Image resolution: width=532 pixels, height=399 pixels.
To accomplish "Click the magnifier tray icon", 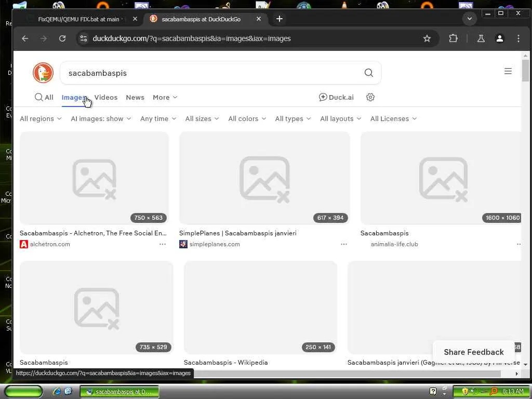I will point(494,391).
